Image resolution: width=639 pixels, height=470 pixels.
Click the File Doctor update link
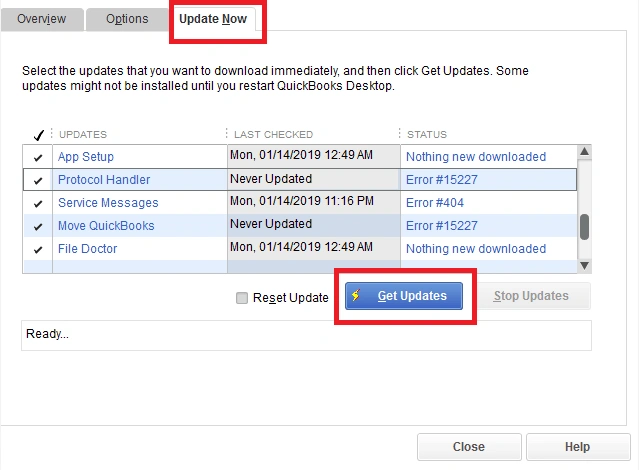tap(87, 249)
